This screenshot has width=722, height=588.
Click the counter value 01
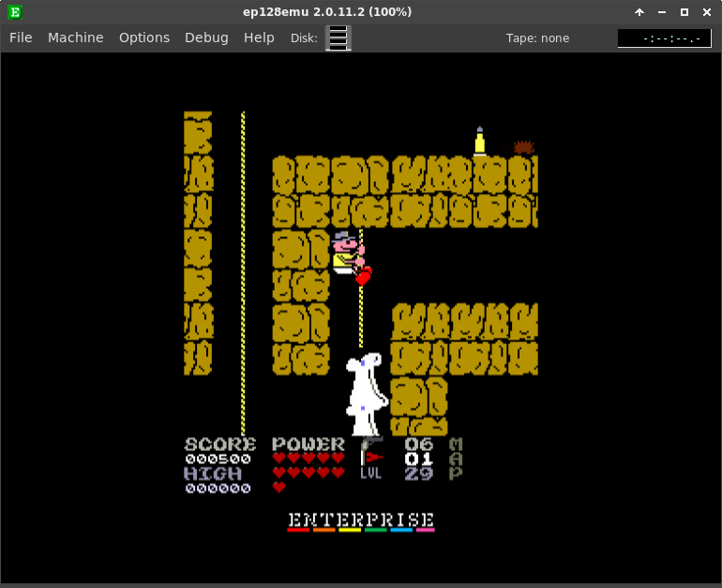[419, 460]
